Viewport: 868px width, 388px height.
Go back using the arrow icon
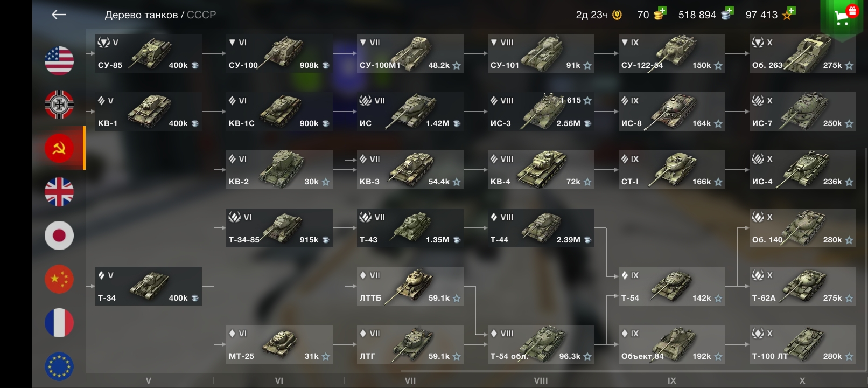click(59, 15)
